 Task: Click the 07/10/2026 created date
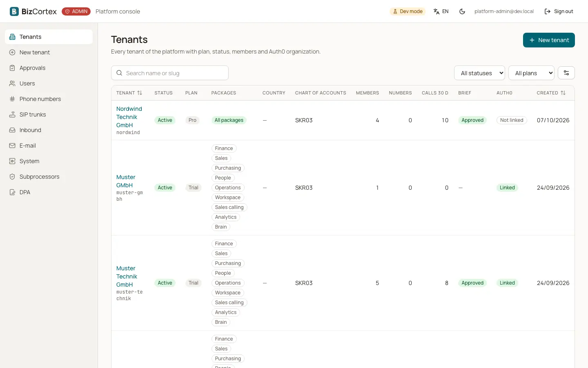pyautogui.click(x=553, y=120)
